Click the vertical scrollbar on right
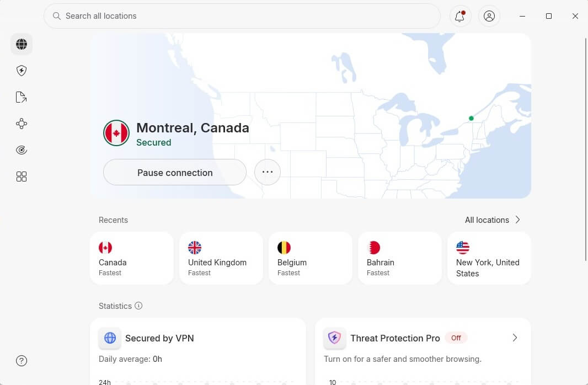The width and height of the screenshot is (588, 385). point(586,149)
